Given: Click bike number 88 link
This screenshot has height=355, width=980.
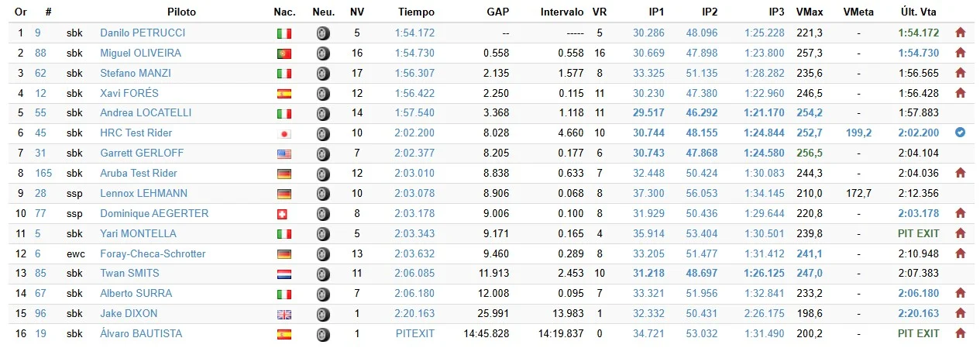Looking at the screenshot, I should pos(40,53).
